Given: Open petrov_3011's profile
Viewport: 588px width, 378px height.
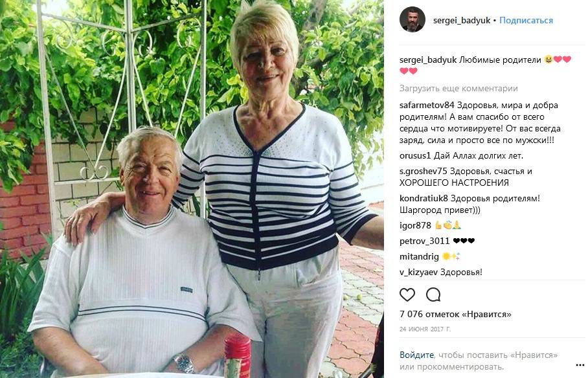Looking at the screenshot, I should point(425,241).
